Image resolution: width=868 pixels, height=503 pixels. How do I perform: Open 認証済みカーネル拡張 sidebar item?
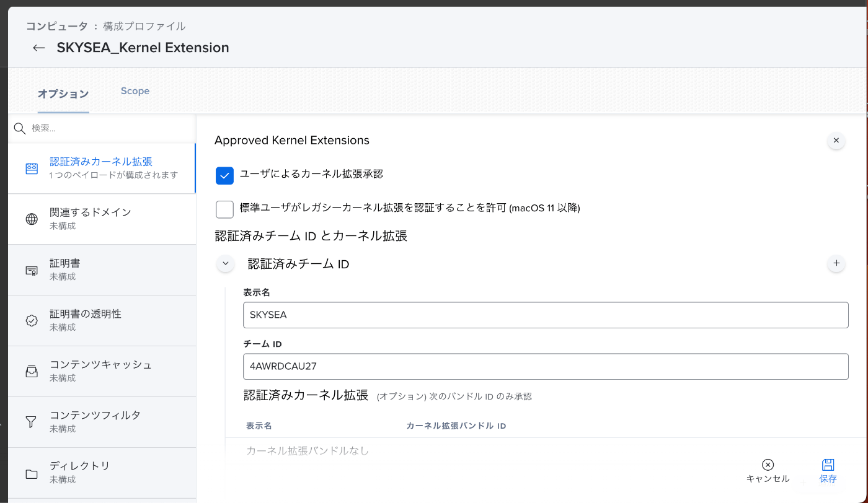[102, 168]
